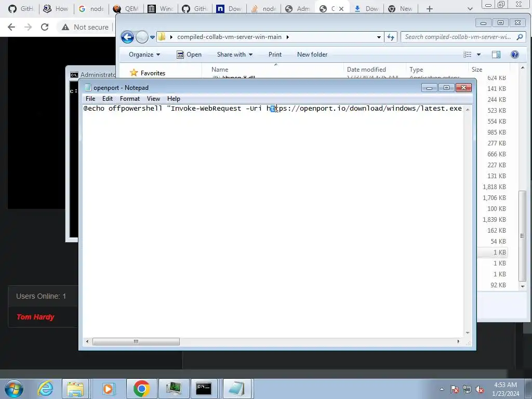Screen dimensions: 532x399
Task: Switch to the QEM browser tab
Action: (x=127, y=9)
